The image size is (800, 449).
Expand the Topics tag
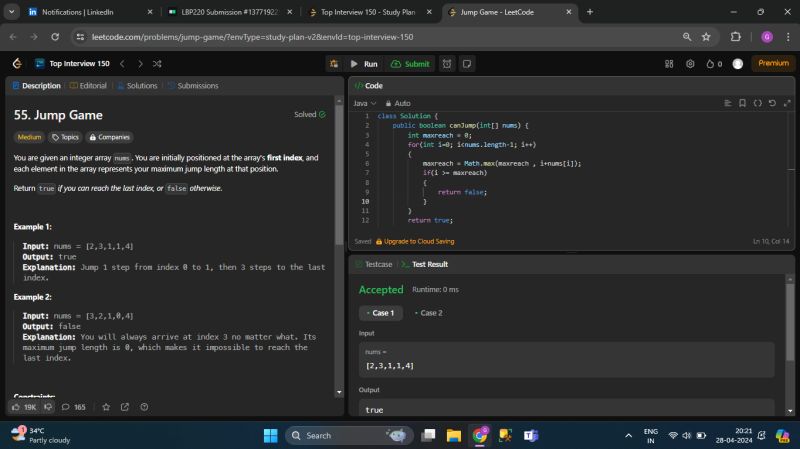tap(65, 137)
